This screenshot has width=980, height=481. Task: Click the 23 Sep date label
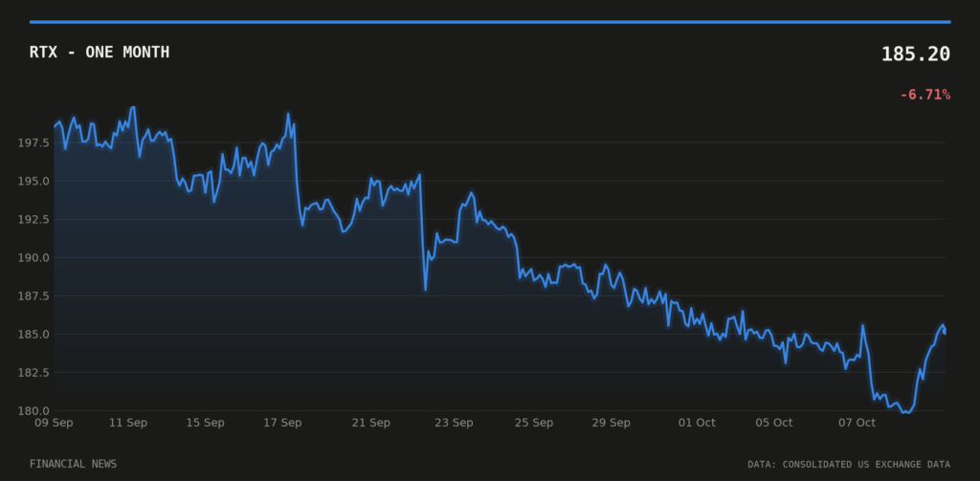point(454,423)
